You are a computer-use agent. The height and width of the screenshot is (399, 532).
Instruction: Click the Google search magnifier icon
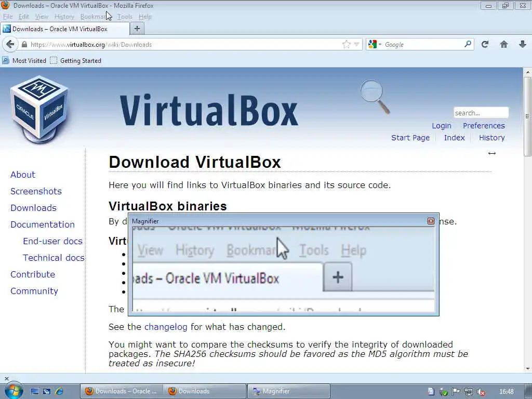pyautogui.click(x=468, y=44)
